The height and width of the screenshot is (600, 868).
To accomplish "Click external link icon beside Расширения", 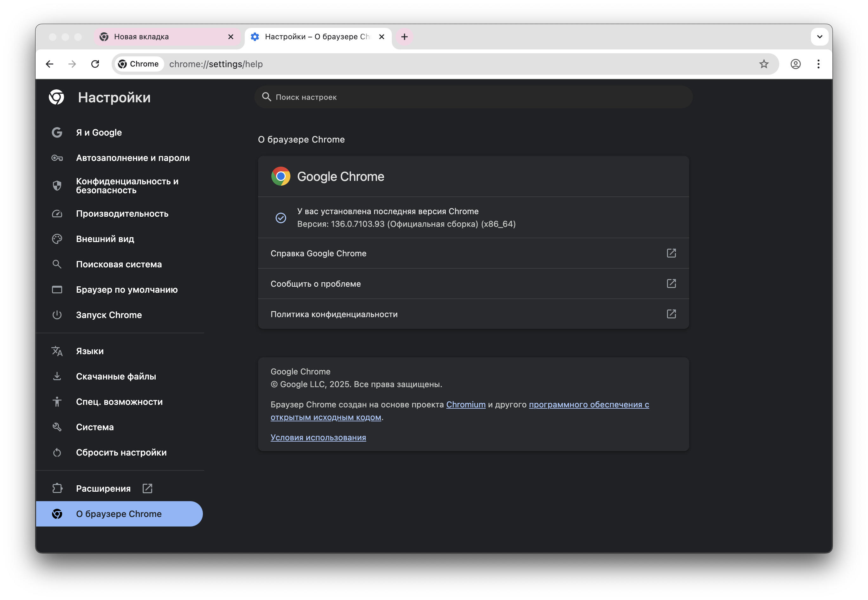I will click(147, 488).
